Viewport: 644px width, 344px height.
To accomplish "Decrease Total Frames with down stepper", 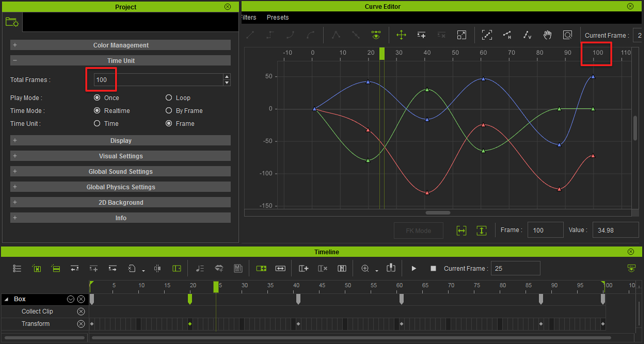I will coord(227,83).
